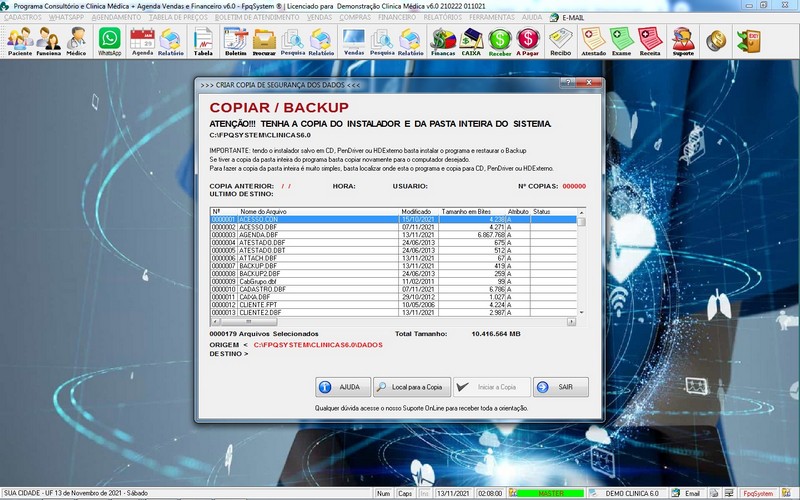Screen dimensions: 800x500
Task: Open the Recibo toolbar icon
Action: pyautogui.click(x=561, y=41)
